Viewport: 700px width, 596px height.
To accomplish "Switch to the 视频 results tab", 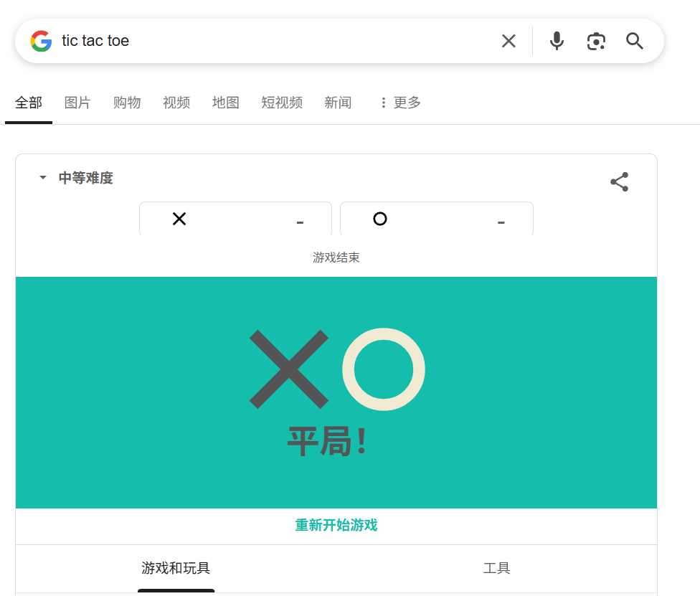I will click(176, 103).
